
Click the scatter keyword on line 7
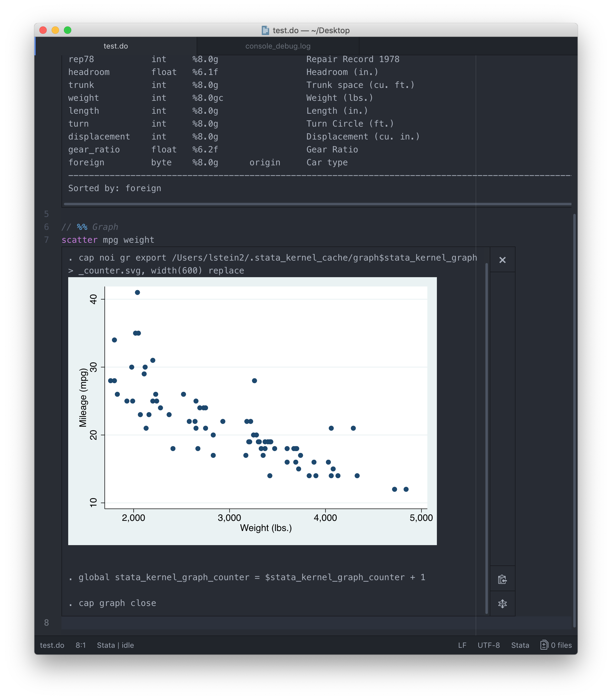click(80, 239)
